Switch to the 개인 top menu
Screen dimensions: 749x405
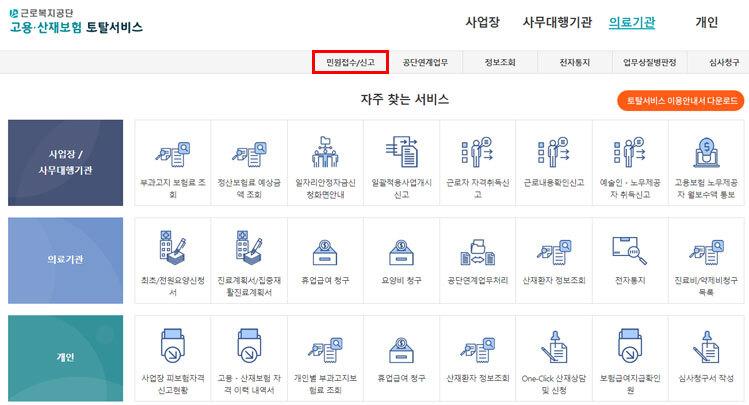coord(706,22)
